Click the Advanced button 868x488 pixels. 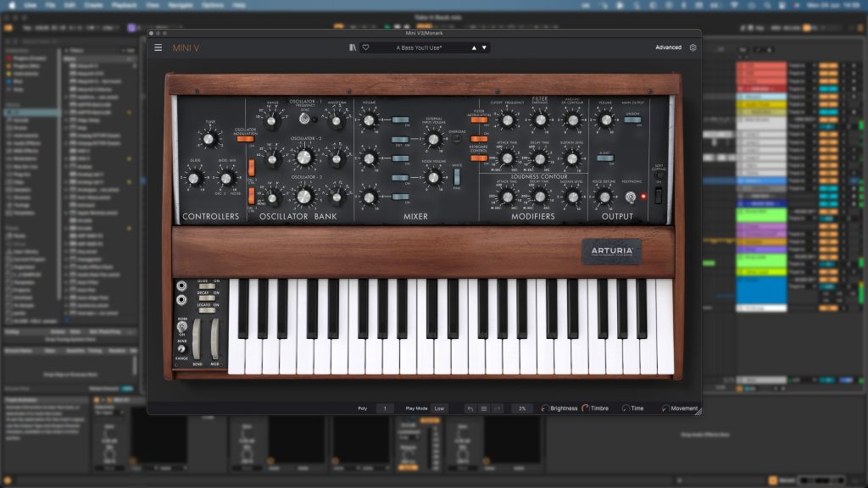point(668,47)
